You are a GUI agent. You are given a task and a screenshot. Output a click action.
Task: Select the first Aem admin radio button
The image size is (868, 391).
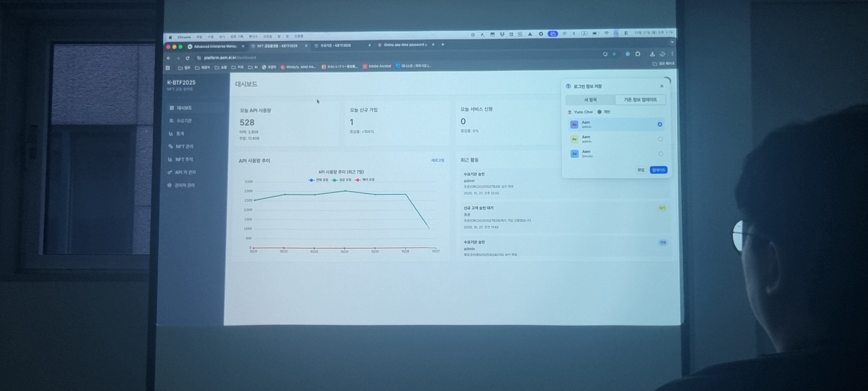point(660,124)
